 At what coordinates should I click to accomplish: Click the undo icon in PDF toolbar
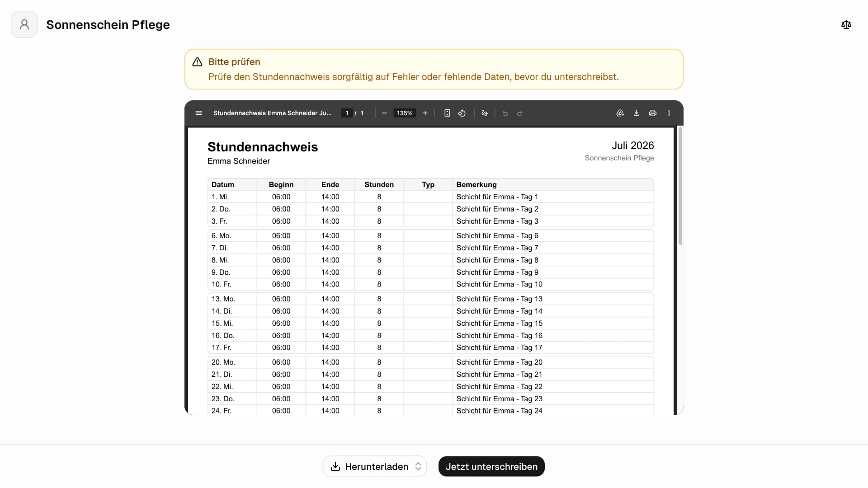505,113
